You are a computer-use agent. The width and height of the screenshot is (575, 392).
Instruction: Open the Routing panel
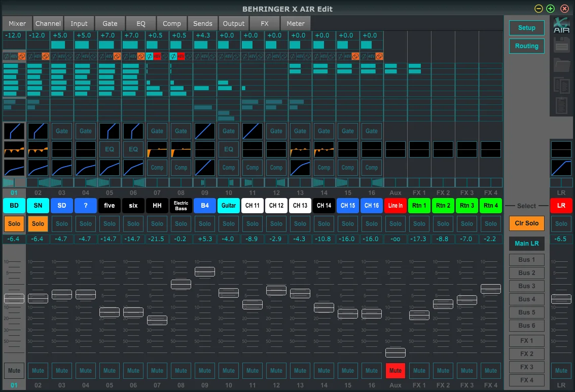point(526,46)
